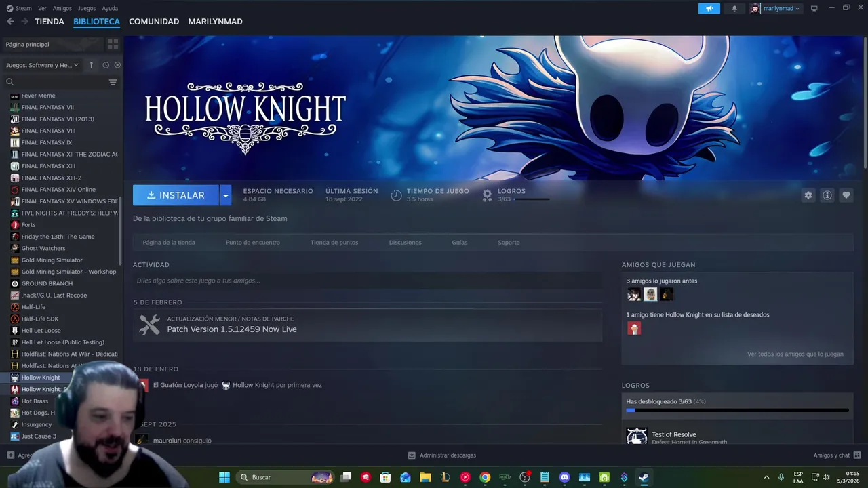Open Ver menu

pos(42,8)
